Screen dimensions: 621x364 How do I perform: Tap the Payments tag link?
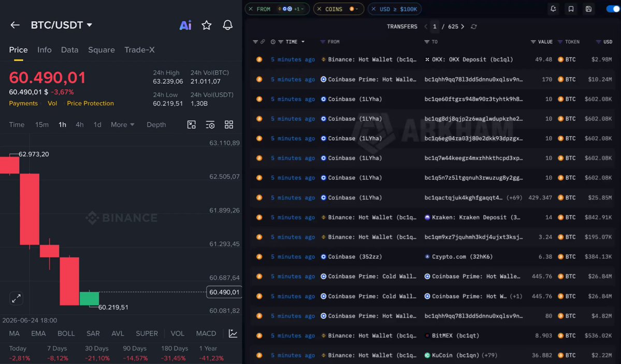coord(23,104)
